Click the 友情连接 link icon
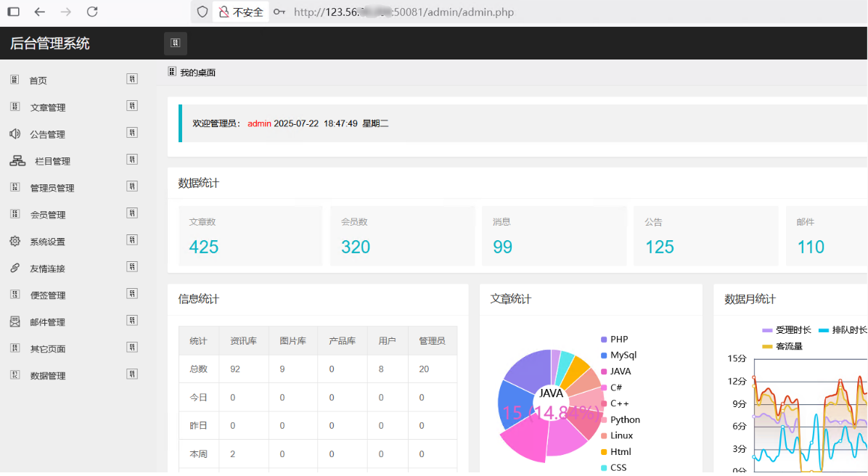This screenshot has height=476, width=868. (x=15, y=268)
